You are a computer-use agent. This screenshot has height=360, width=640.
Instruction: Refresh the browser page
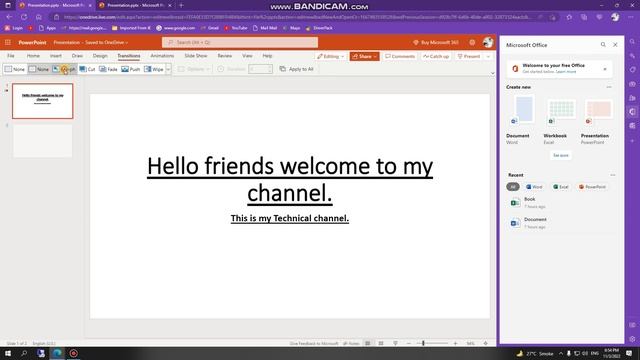(x=24, y=17)
